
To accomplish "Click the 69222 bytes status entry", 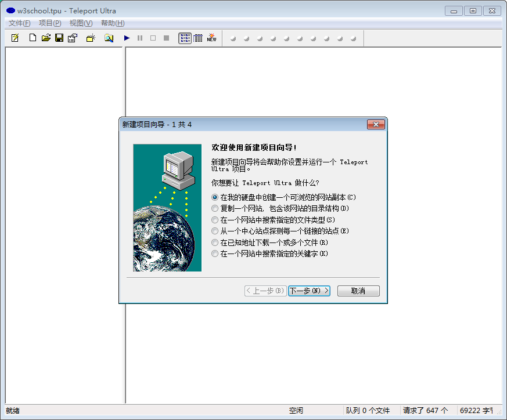I will point(476,411).
